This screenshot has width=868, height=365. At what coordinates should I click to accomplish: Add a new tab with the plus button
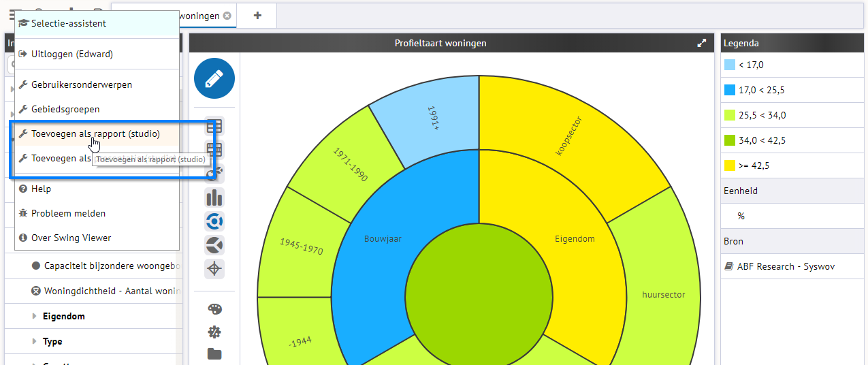click(x=257, y=15)
